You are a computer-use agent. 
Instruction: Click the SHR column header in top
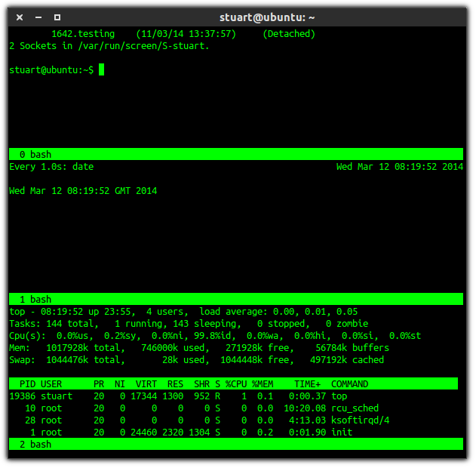pyautogui.click(x=201, y=384)
